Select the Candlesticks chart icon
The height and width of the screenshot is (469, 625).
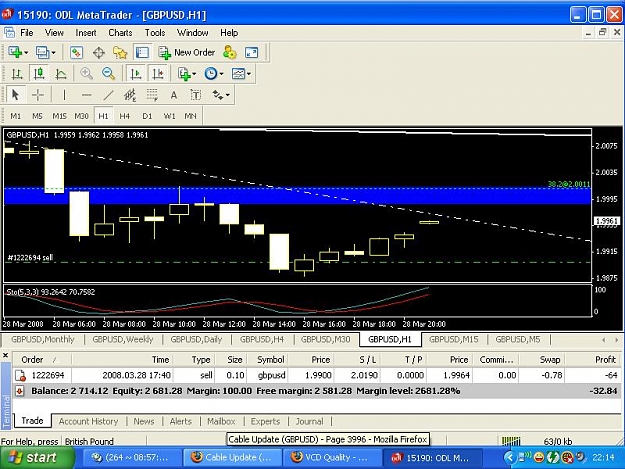(x=39, y=74)
